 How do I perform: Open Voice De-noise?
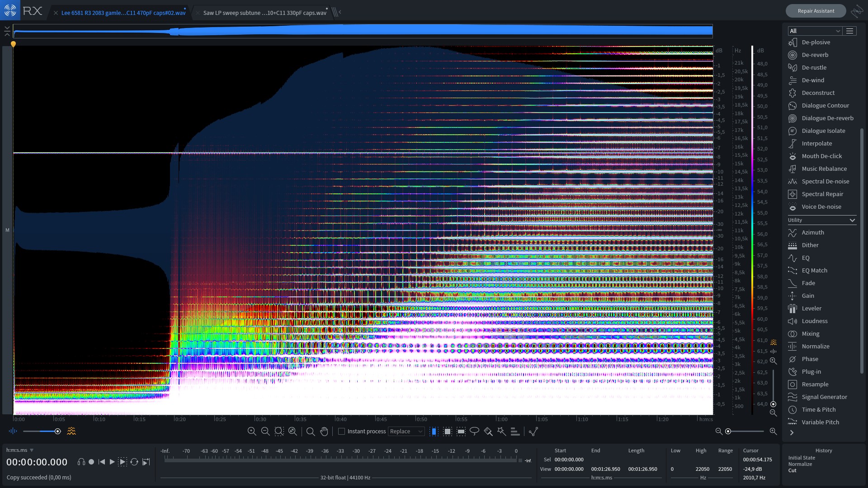821,206
